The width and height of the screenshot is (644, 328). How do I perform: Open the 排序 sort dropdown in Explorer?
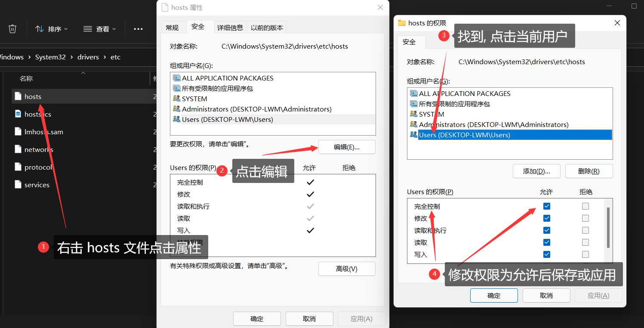(52, 29)
